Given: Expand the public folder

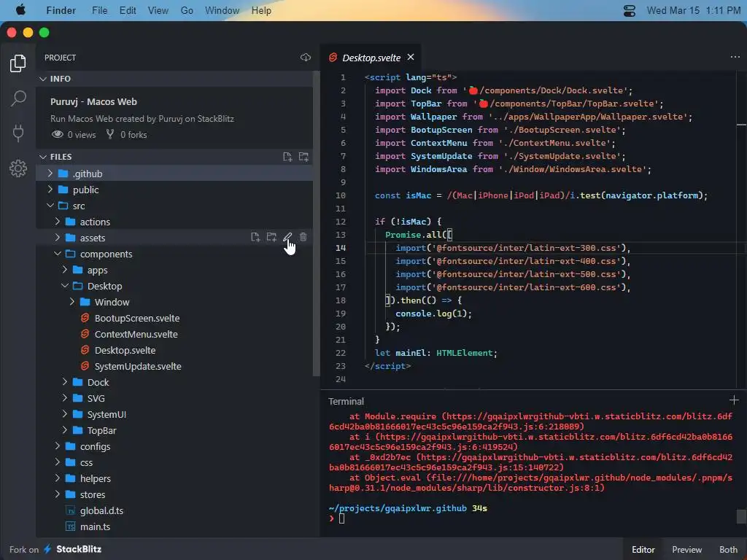Looking at the screenshot, I should click(50, 190).
